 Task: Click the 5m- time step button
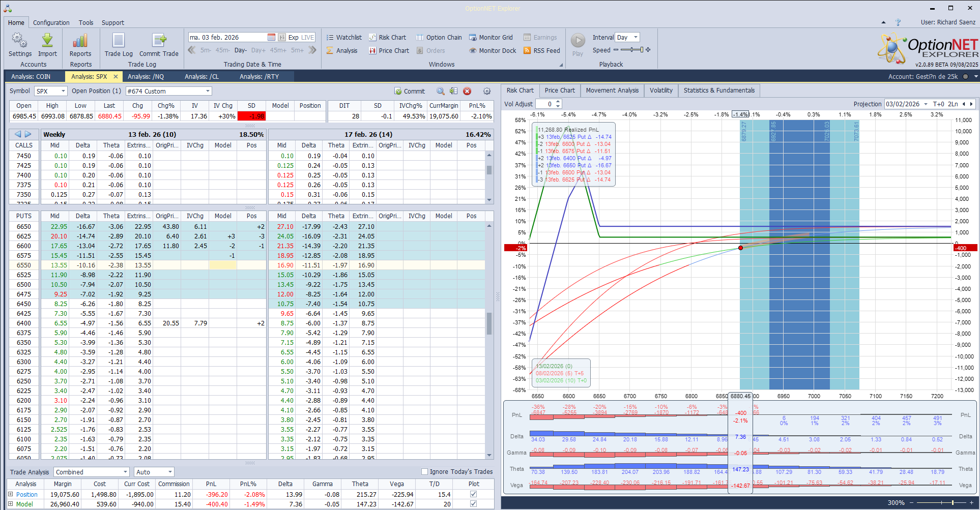point(205,50)
